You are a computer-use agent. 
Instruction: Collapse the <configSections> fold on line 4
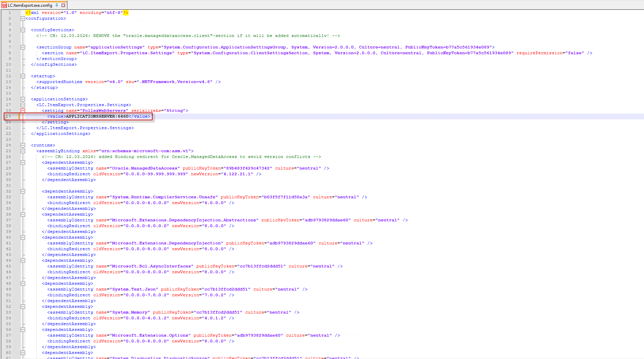click(23, 30)
